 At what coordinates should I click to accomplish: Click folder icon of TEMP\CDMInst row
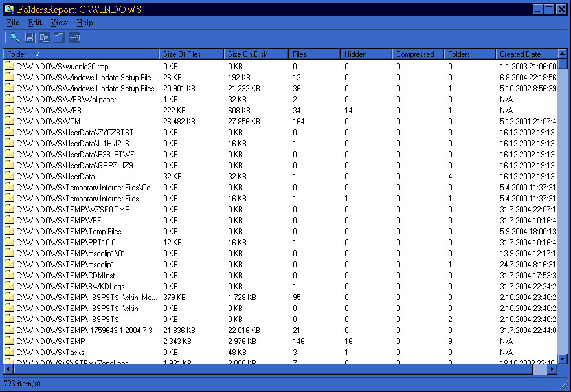click(10, 275)
